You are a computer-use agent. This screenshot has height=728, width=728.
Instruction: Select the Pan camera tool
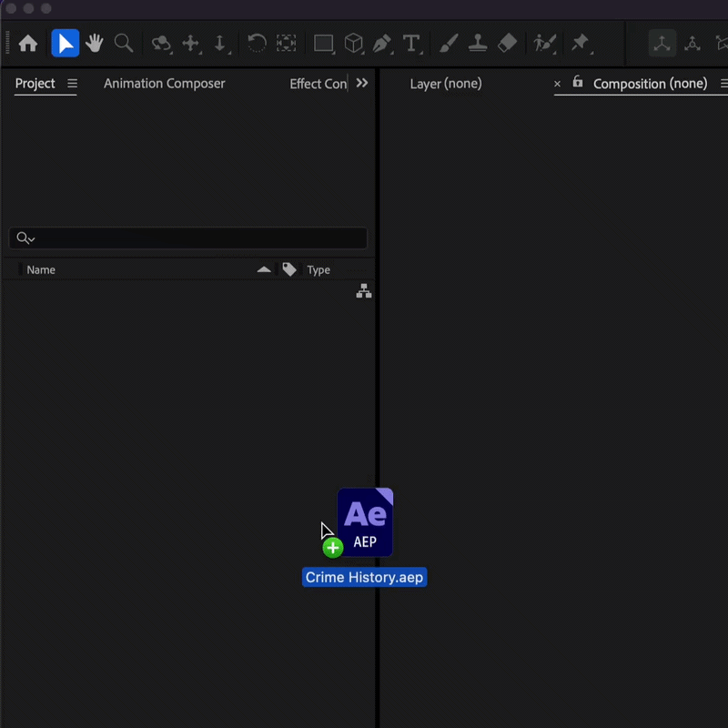(x=191, y=44)
